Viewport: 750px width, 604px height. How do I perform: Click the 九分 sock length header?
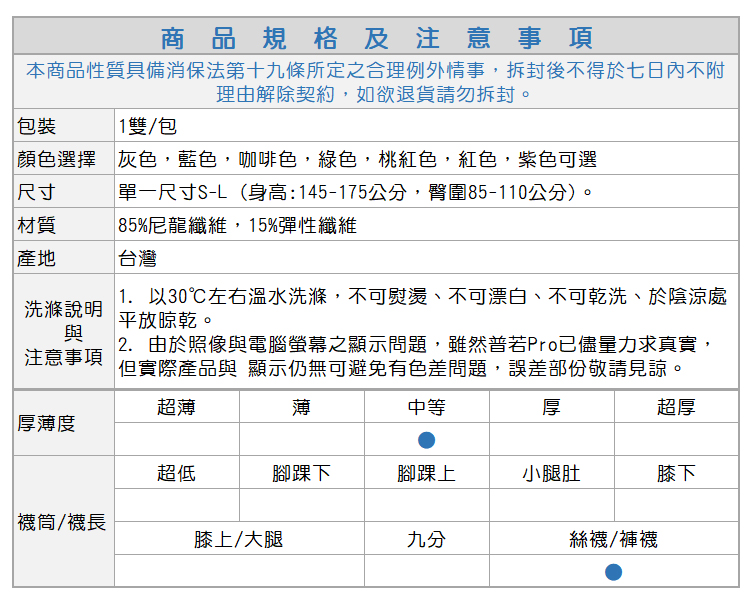[427, 539]
